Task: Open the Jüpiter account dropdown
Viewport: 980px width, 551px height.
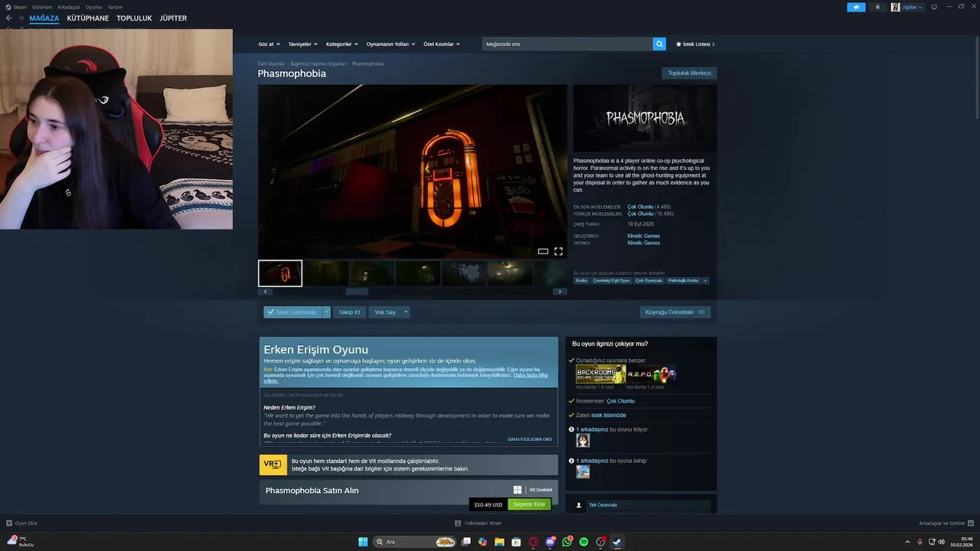Action: point(912,7)
